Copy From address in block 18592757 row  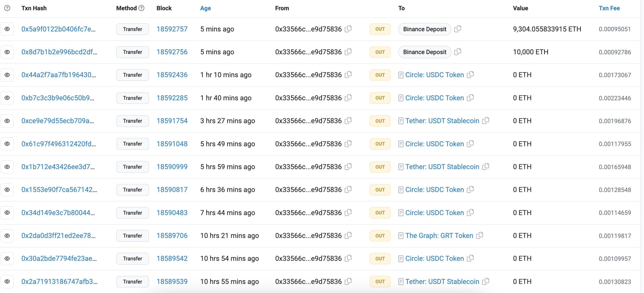pyautogui.click(x=348, y=29)
